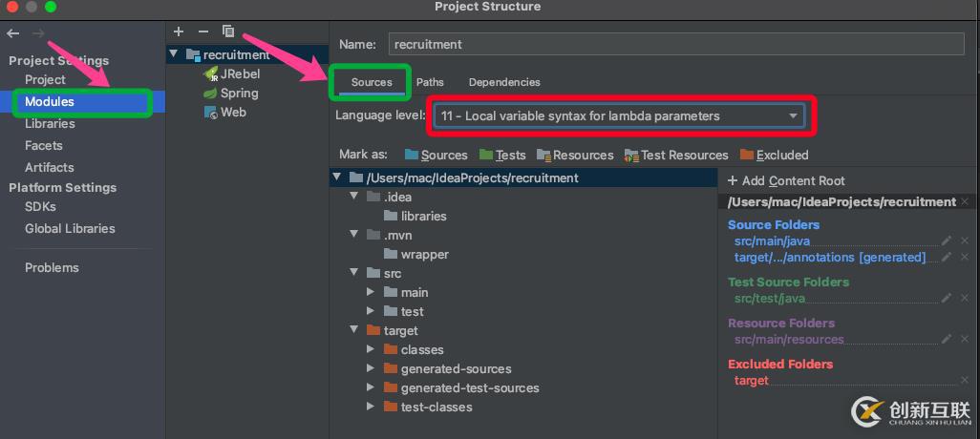Collapse the target folder tree node
Image resolution: width=980 pixels, height=439 pixels.
point(353,330)
